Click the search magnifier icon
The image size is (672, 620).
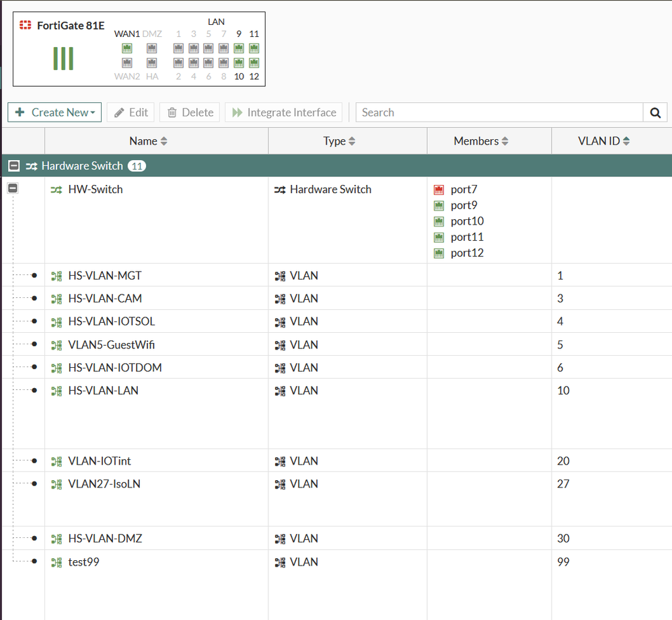(x=655, y=112)
